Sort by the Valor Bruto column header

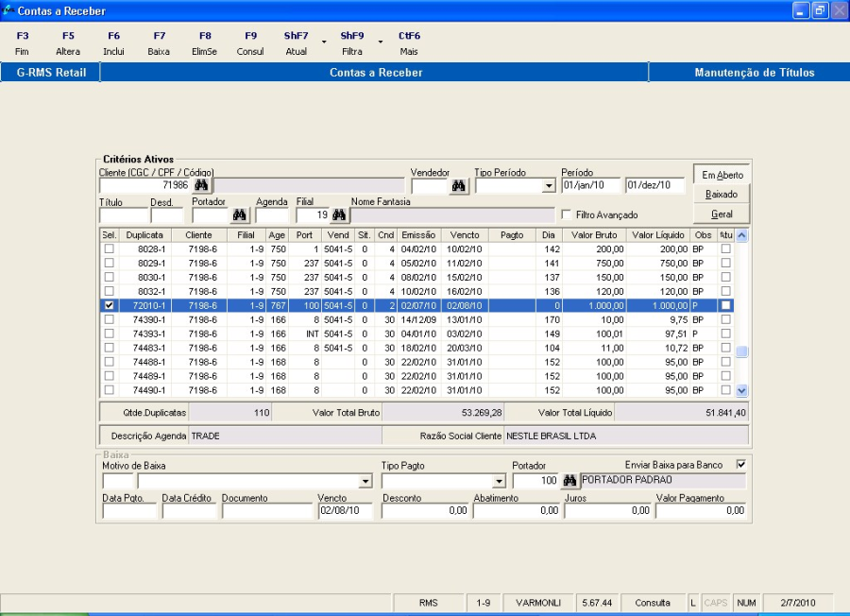tap(595, 234)
